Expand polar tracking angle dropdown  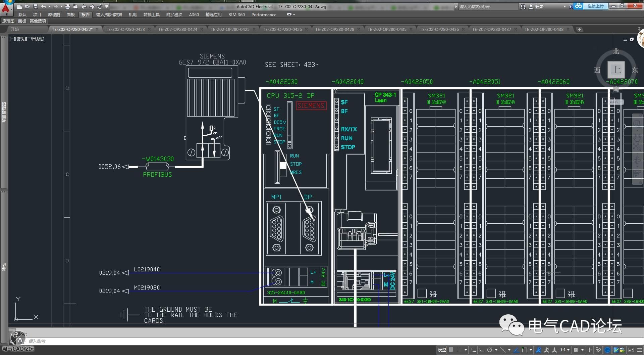[x=496, y=350]
